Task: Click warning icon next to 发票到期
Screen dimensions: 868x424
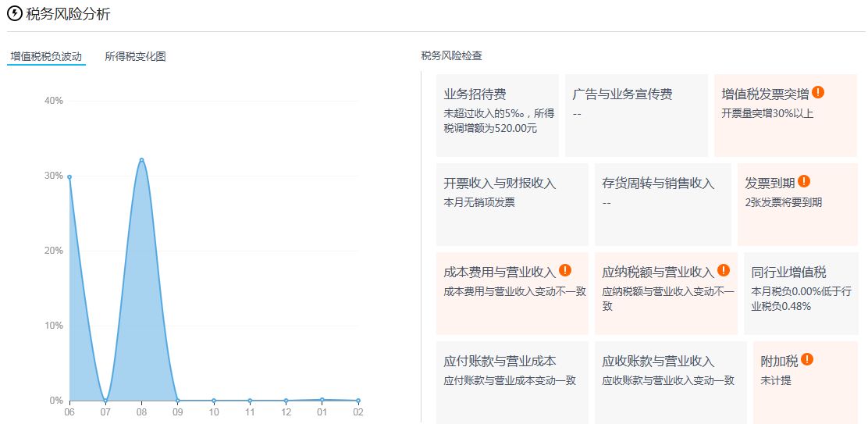Action: point(804,182)
